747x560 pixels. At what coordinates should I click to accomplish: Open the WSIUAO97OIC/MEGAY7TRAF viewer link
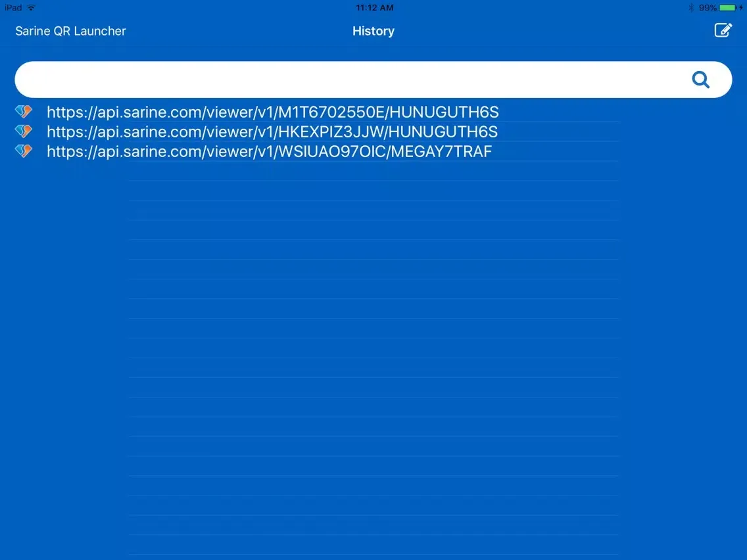269,151
